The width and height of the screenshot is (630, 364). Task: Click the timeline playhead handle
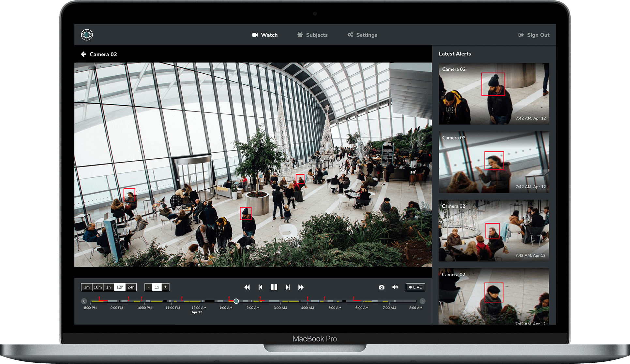[236, 301]
